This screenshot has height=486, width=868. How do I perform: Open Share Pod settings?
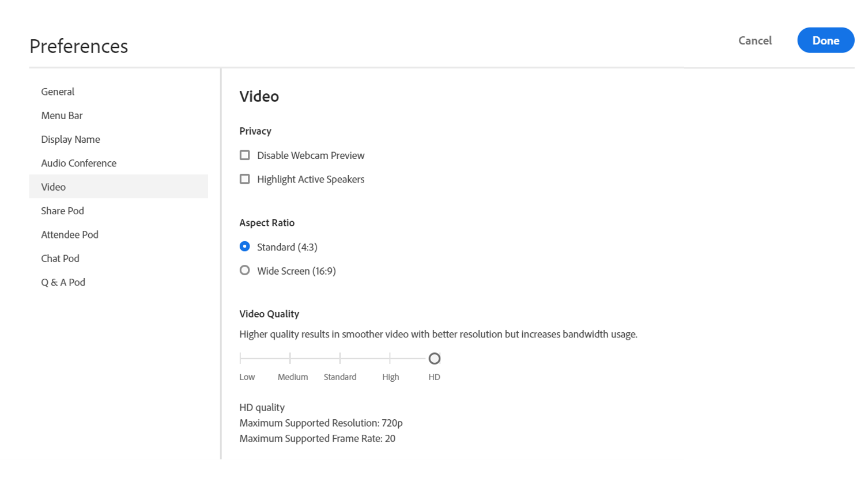[x=62, y=211]
